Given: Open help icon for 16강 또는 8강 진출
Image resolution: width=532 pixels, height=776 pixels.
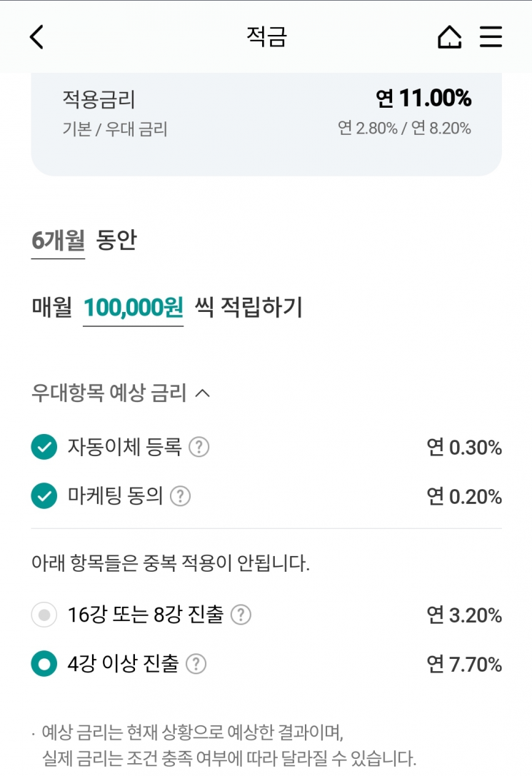Looking at the screenshot, I should 241,615.
